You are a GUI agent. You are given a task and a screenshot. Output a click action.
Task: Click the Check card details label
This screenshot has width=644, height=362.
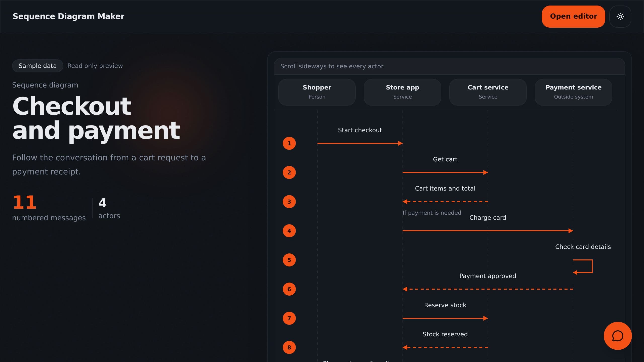[x=583, y=247]
